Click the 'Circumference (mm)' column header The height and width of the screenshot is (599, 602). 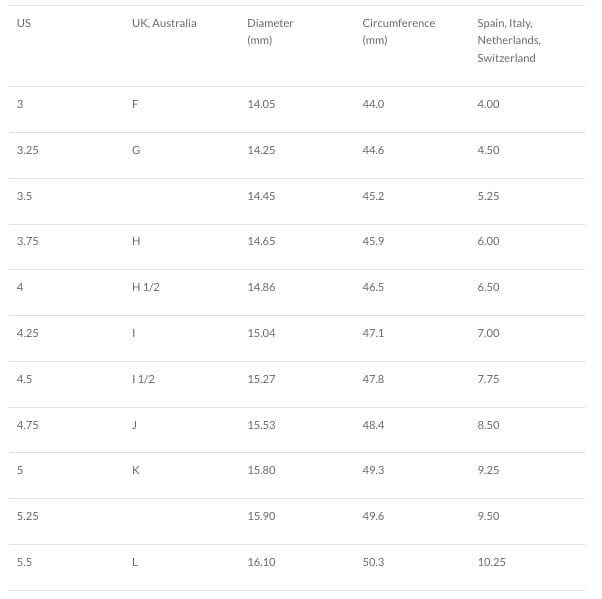click(398, 31)
